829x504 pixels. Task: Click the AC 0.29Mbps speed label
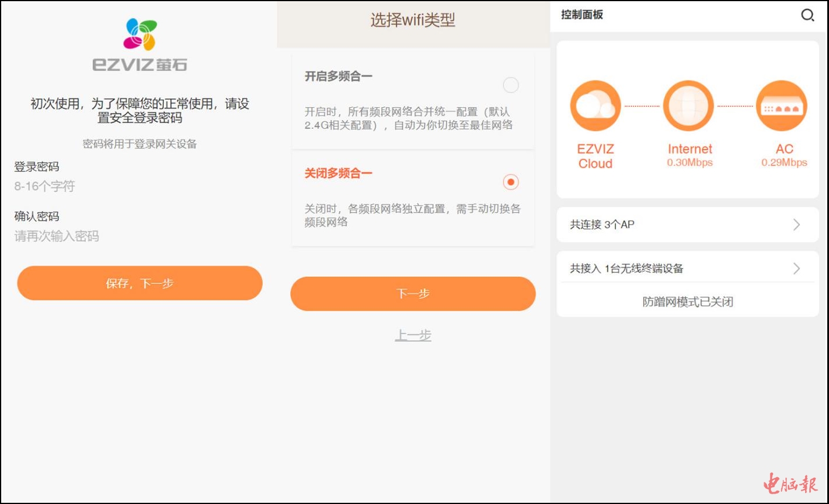[784, 163]
